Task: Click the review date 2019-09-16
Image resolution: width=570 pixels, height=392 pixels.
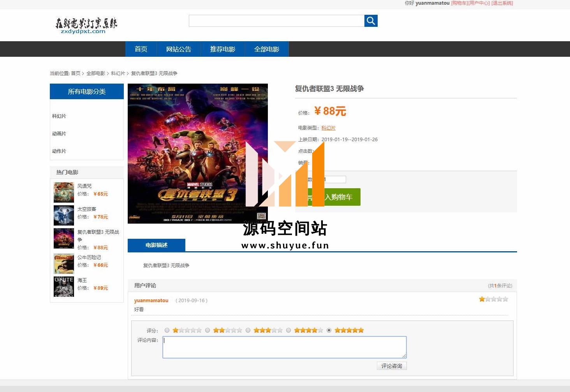Action: click(x=192, y=301)
